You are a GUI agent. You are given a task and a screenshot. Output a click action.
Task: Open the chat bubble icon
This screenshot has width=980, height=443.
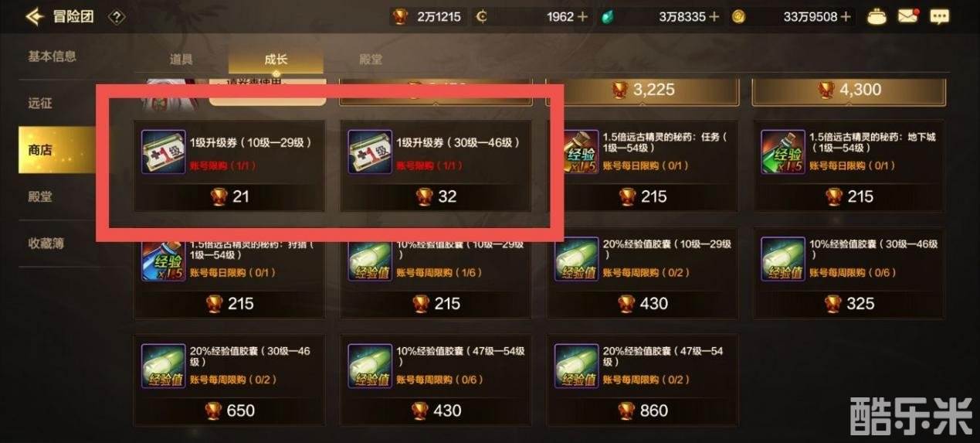click(x=939, y=16)
